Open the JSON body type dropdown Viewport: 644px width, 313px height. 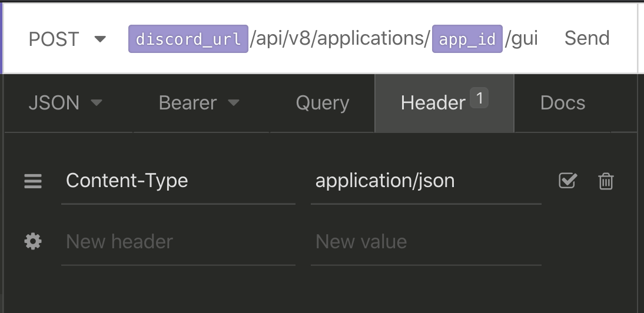coord(65,103)
